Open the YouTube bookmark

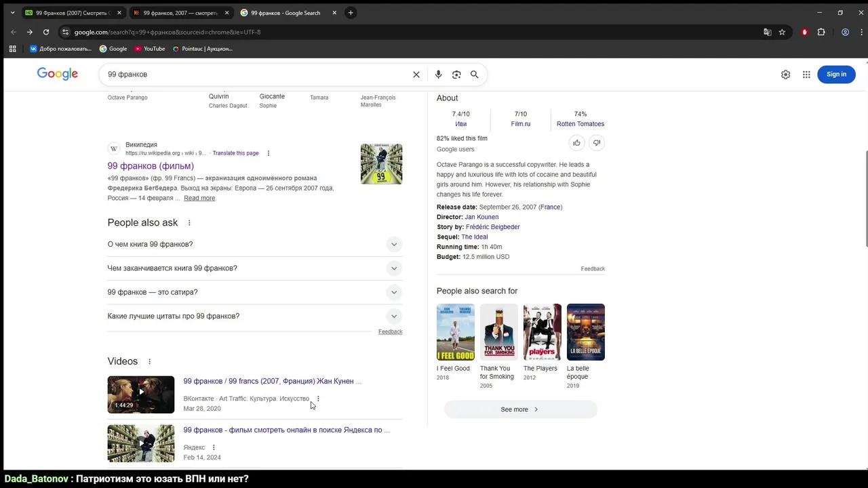(150, 49)
